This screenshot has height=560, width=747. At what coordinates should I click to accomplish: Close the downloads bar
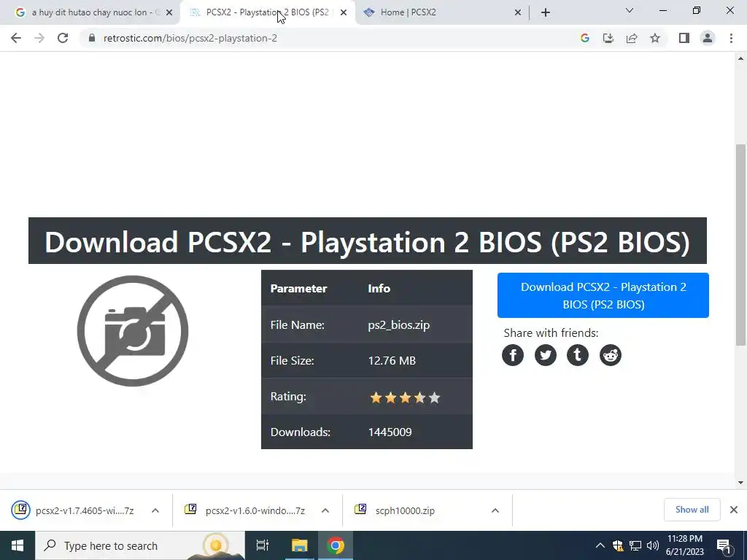tap(734, 510)
